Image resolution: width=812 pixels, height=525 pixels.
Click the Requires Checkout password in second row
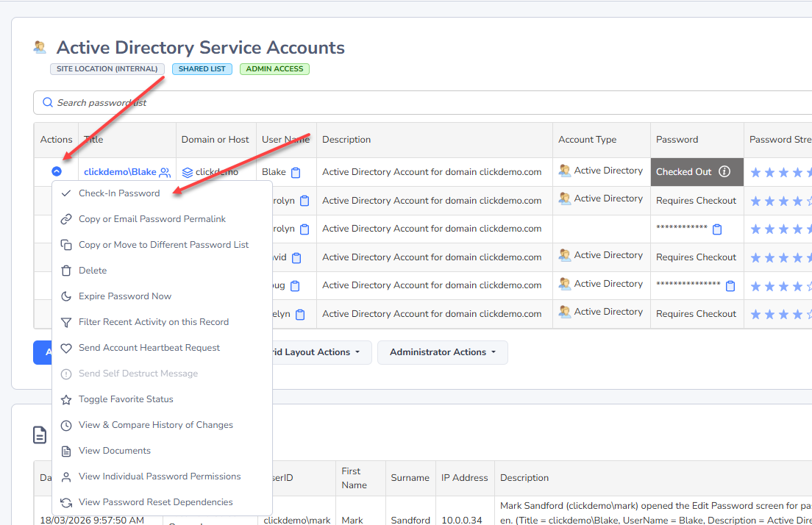(696, 201)
